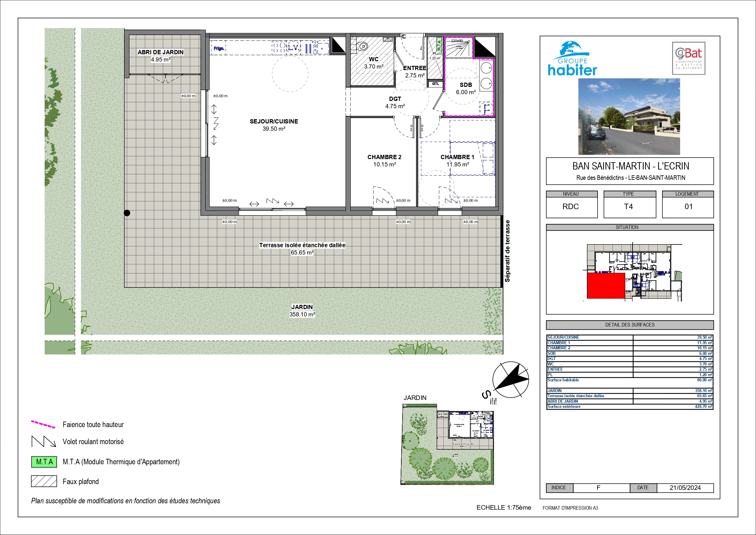The height and width of the screenshot is (535, 756).
Task: Click the CHAMBRE 2 row in the surfaces table
Action: (x=630, y=348)
